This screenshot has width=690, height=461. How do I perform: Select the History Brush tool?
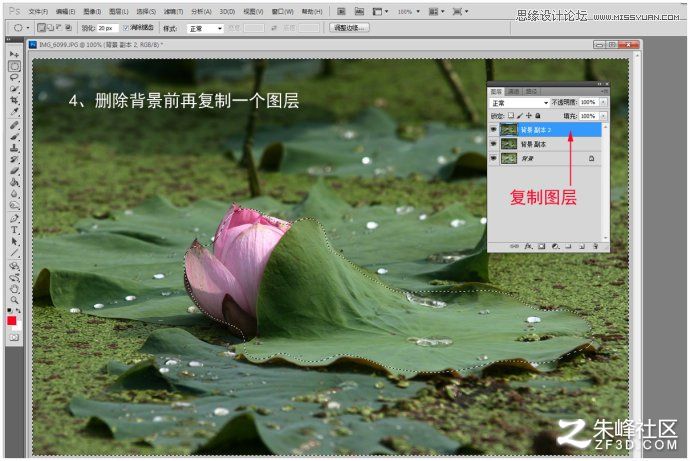pos(14,159)
